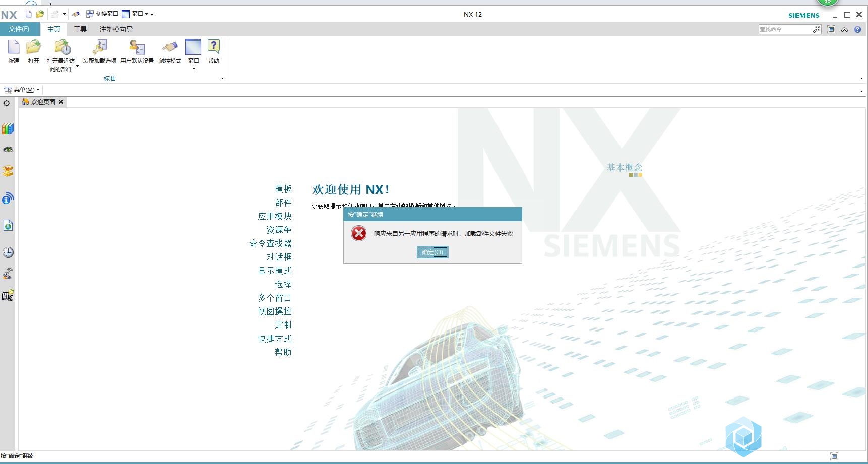Open the 菜单(M) dropdown menu

(22, 90)
